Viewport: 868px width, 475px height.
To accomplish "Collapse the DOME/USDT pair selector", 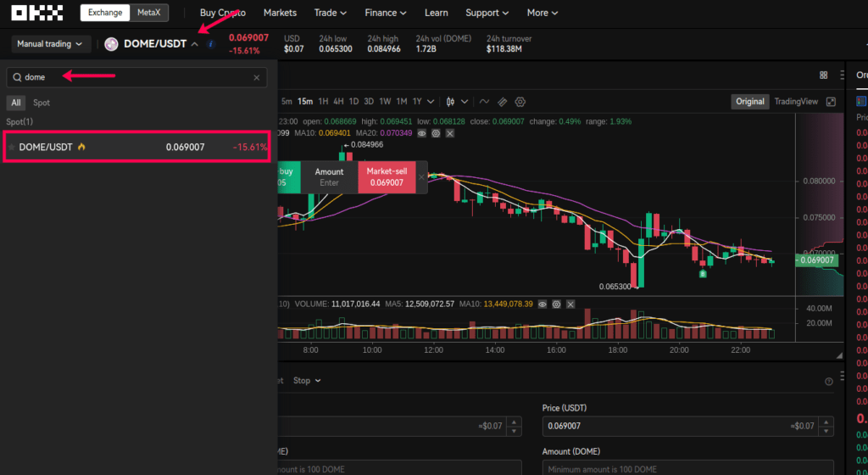I will click(x=194, y=44).
